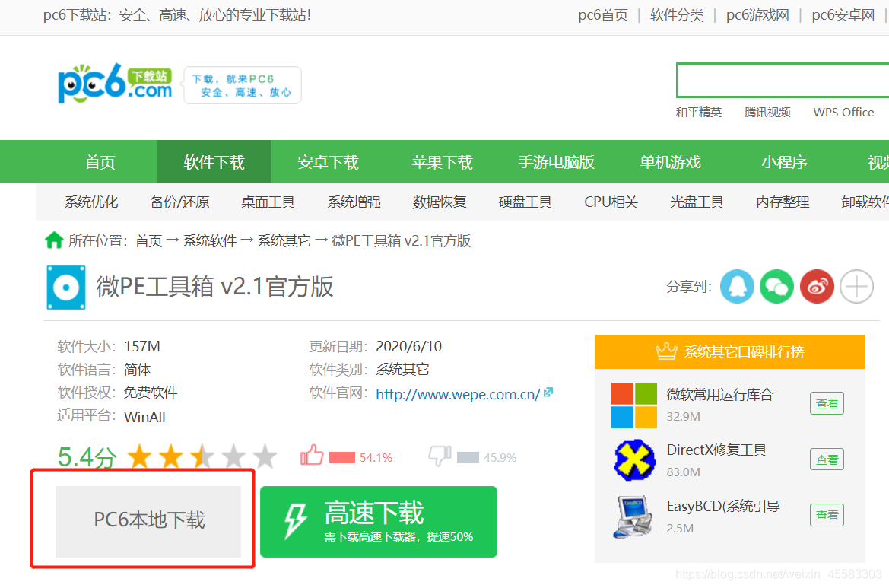The image size is (889, 588).
Task: Click 系统其它 in the breadcrumb
Action: click(284, 241)
